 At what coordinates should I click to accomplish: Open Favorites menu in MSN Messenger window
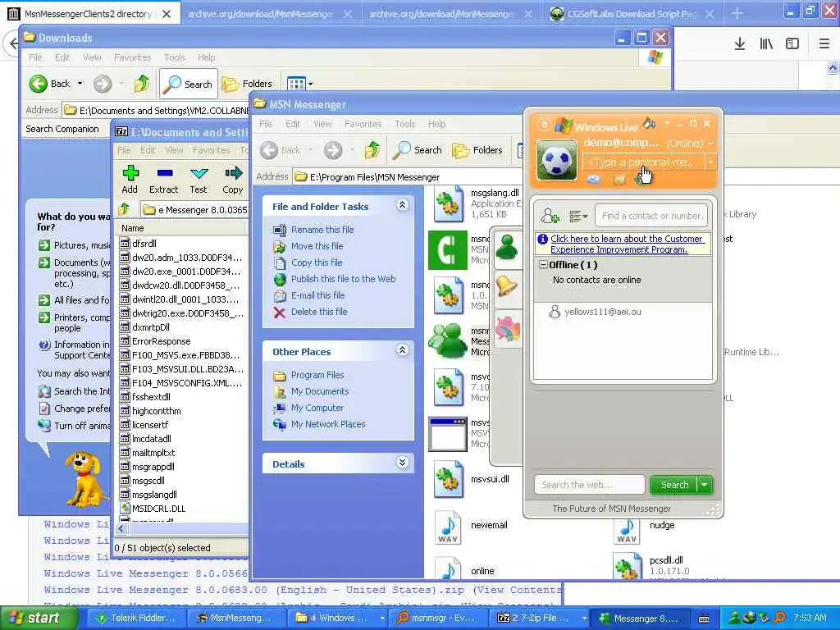[x=363, y=124]
